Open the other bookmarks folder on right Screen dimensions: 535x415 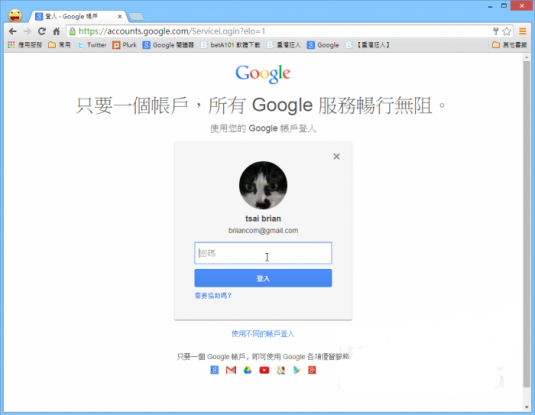coord(509,45)
